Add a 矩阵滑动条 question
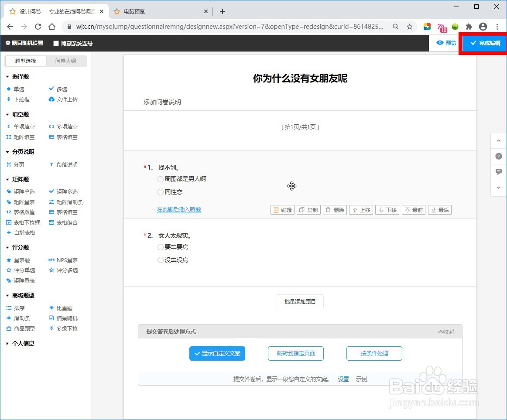This screenshot has height=420, width=507. tap(66, 202)
